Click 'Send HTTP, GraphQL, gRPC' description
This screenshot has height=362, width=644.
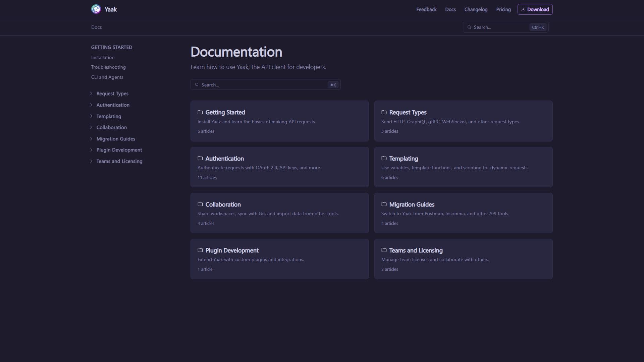click(x=451, y=122)
